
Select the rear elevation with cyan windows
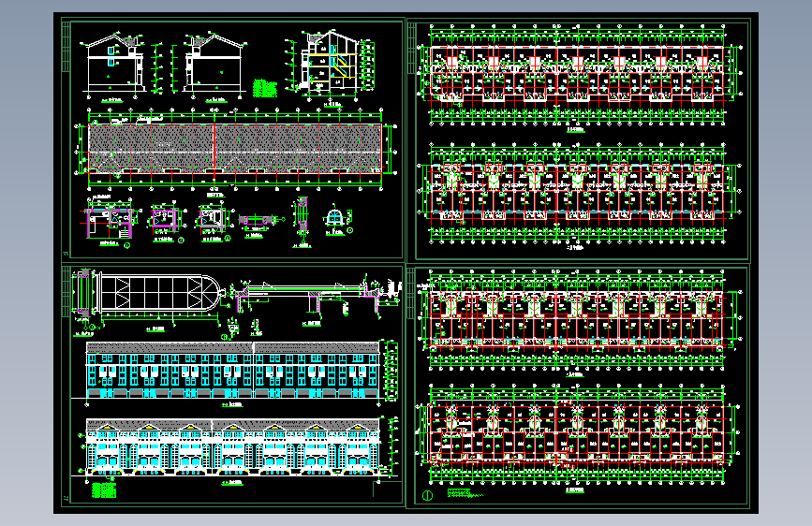[233, 370]
